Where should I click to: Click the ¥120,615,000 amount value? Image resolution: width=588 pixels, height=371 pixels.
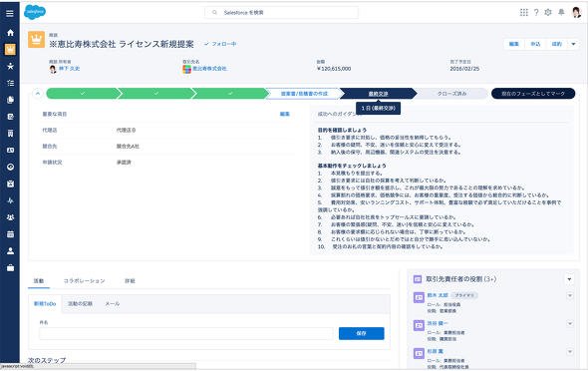point(334,69)
